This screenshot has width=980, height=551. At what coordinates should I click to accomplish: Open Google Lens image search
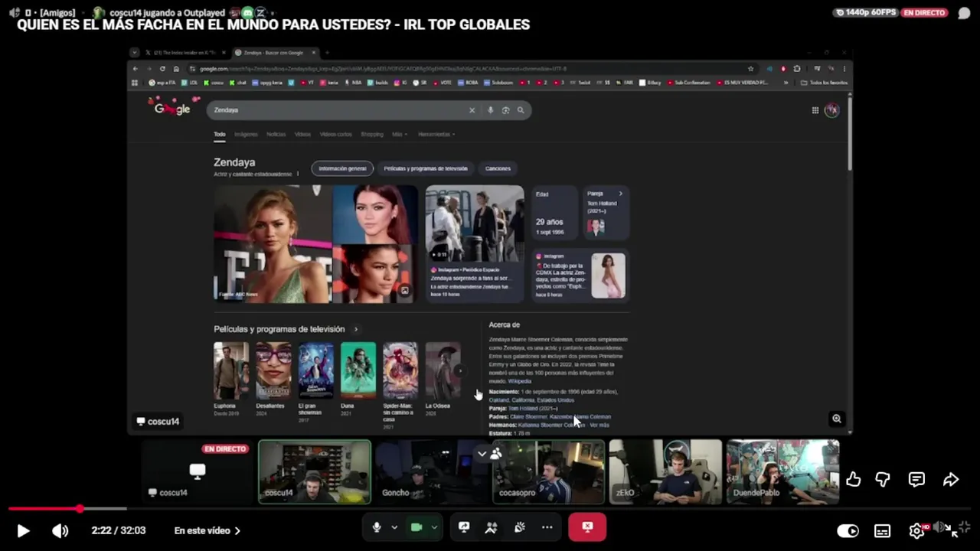pos(505,110)
